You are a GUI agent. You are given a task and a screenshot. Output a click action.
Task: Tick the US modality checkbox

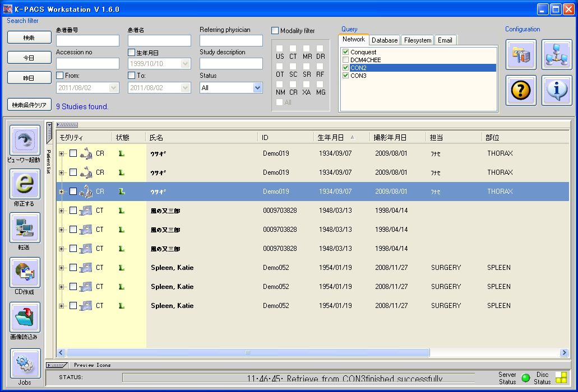click(x=279, y=49)
